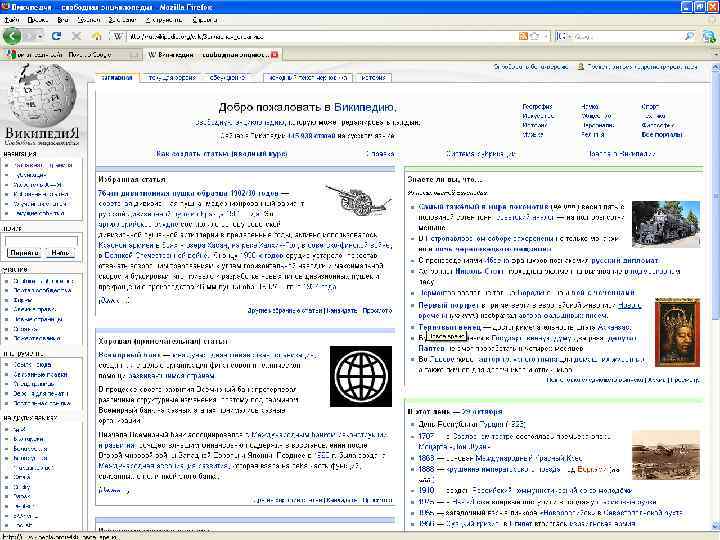Open the Спорт portal link
The height and width of the screenshot is (540, 720).
point(650,107)
